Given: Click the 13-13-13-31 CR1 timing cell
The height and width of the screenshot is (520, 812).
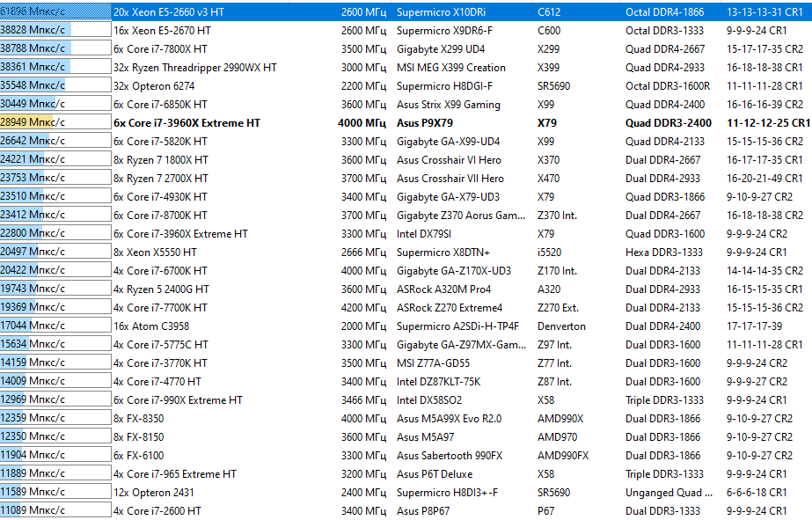Looking at the screenshot, I should (x=764, y=12).
